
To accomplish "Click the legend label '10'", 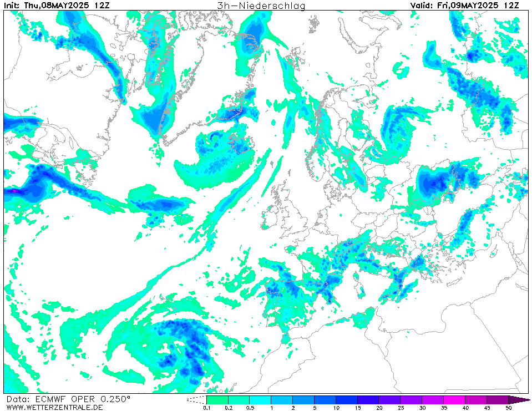I will click(x=336, y=408).
